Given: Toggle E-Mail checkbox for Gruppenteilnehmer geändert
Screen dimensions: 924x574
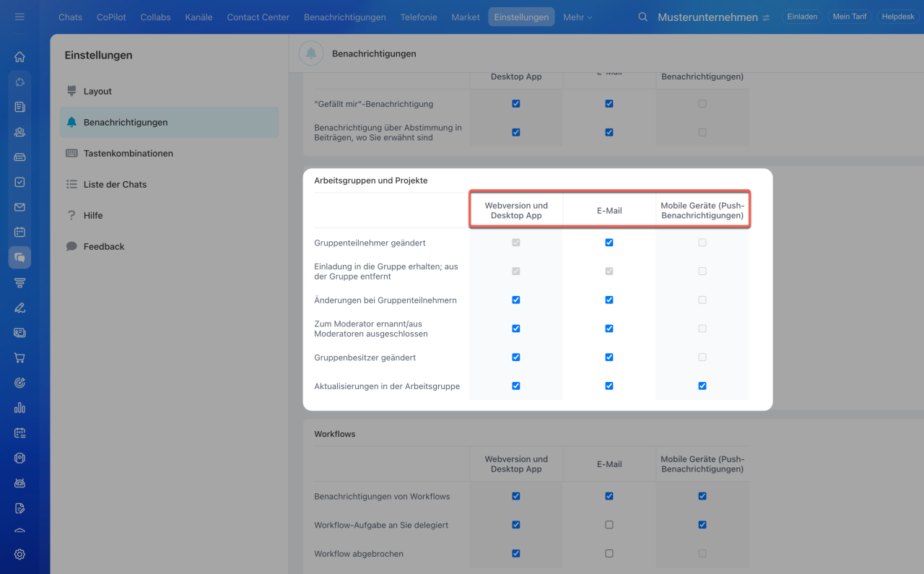Looking at the screenshot, I should point(609,243).
